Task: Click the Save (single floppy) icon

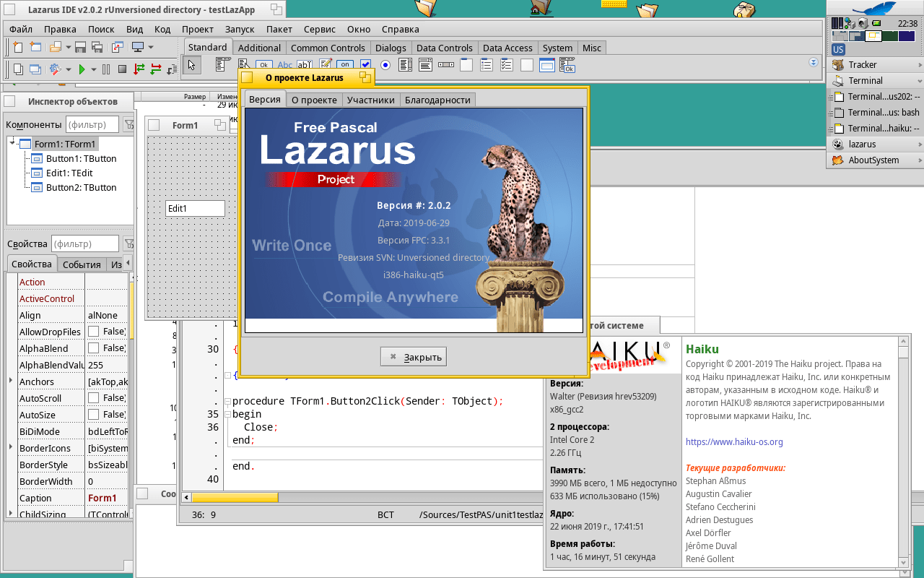Action: [x=80, y=47]
